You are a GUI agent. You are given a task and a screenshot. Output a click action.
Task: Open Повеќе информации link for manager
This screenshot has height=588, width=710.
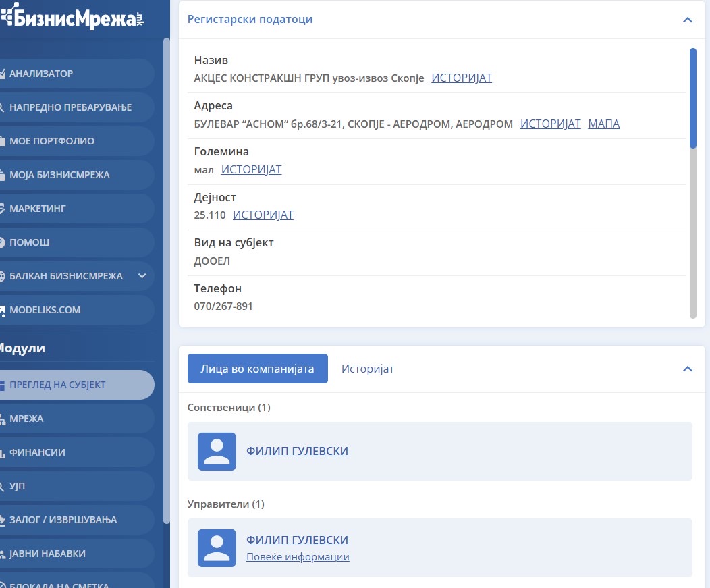click(x=298, y=557)
